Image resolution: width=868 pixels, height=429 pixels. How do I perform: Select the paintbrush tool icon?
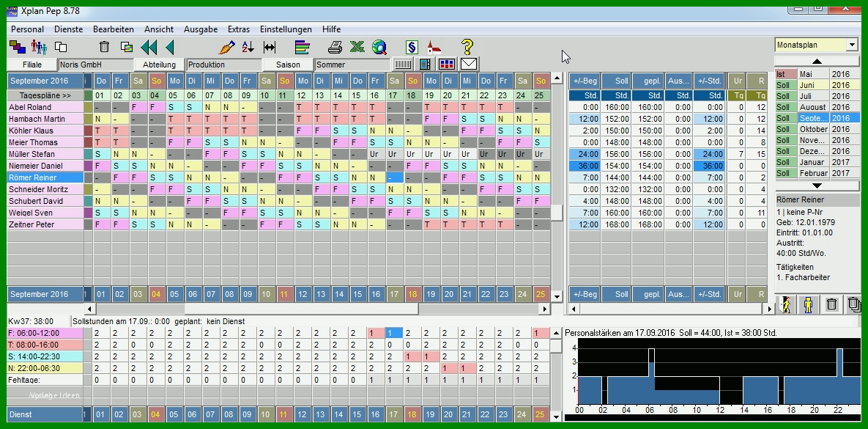[x=227, y=47]
